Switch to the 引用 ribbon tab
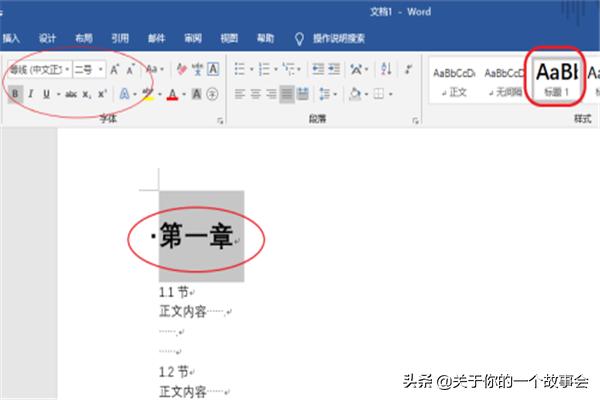600x400 pixels. pos(120,38)
